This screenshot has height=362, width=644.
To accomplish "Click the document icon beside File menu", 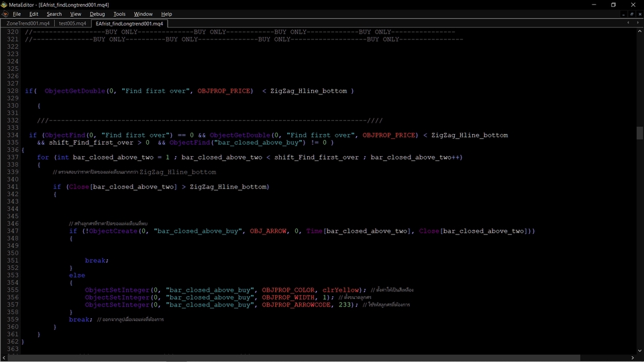I will (5, 14).
